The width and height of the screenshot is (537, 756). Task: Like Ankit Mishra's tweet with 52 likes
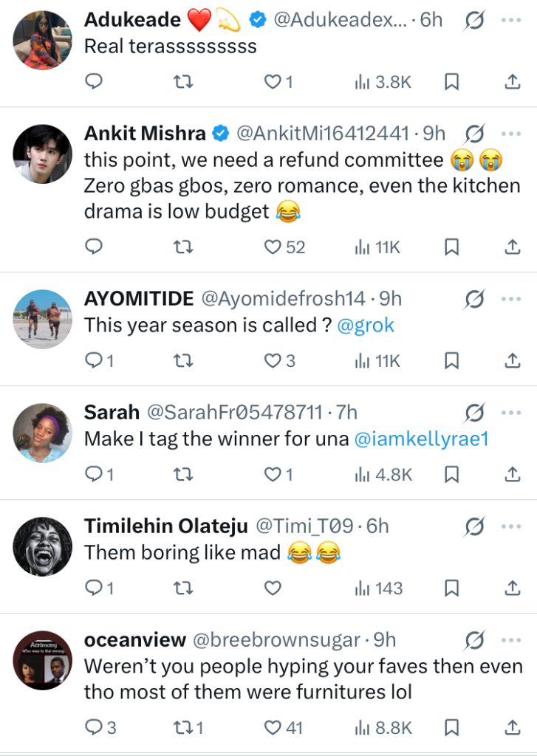click(273, 247)
